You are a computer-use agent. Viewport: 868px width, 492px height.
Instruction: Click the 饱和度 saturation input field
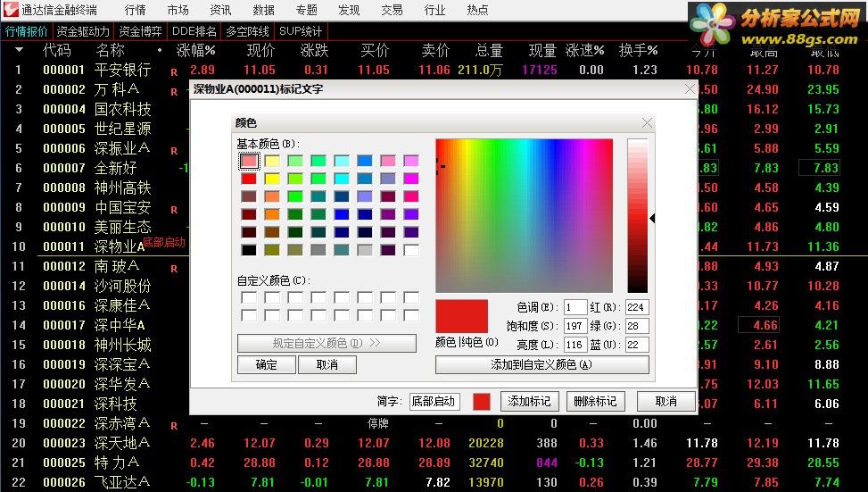[x=575, y=326]
